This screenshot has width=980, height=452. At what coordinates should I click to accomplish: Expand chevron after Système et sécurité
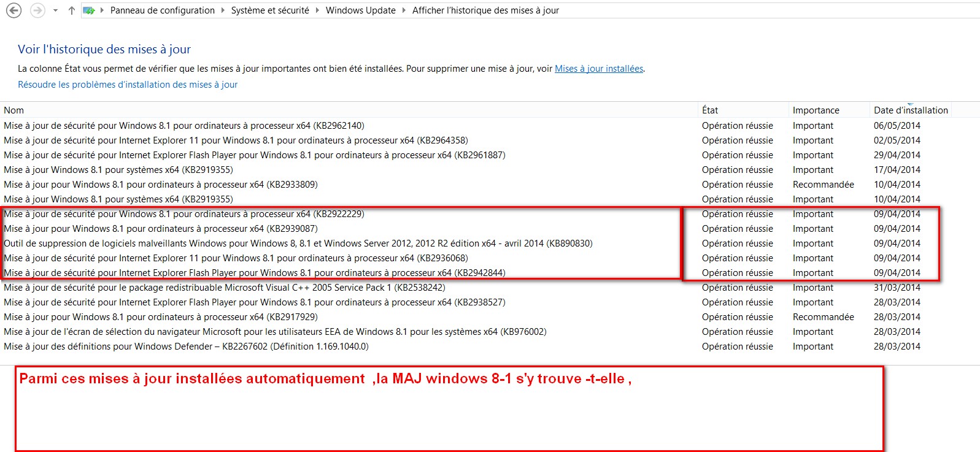317,10
